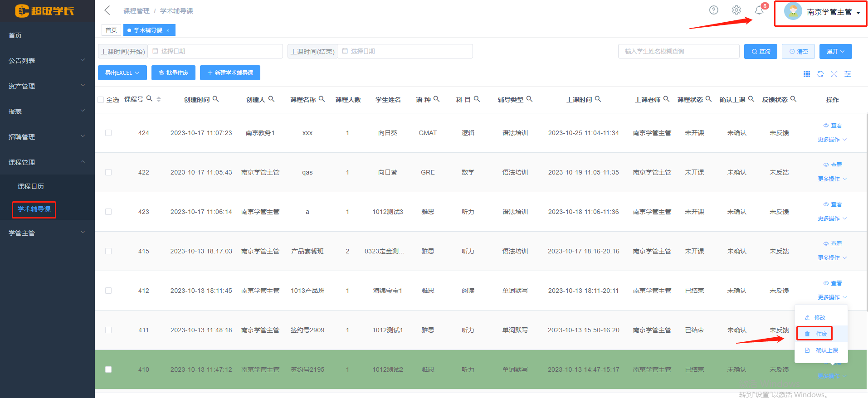The image size is (868, 398).
Task: Open settings via the gear icon
Action: tap(736, 10)
